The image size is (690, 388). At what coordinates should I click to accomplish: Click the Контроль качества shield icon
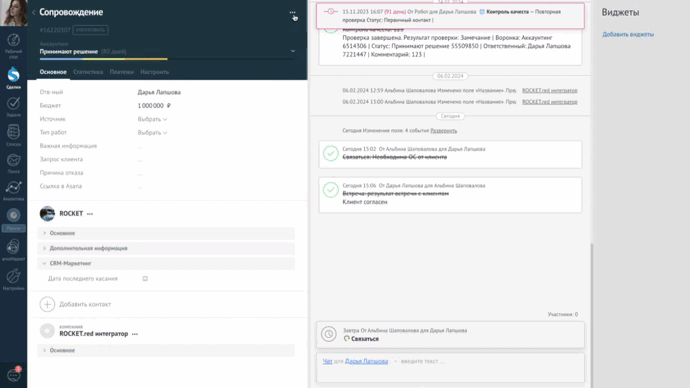tap(482, 12)
